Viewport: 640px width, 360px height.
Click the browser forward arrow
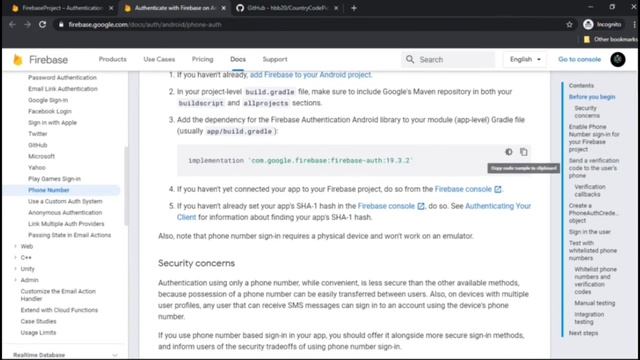(x=27, y=24)
